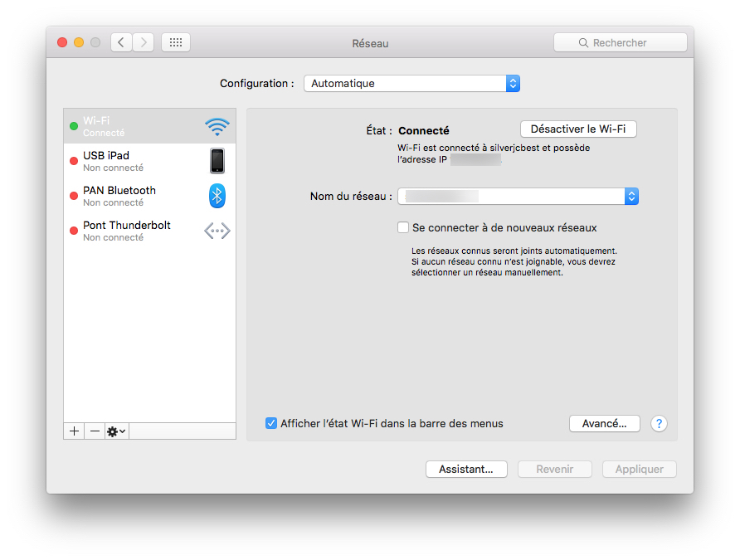Click the Pont Thunderbolt bridge icon

[217, 231]
